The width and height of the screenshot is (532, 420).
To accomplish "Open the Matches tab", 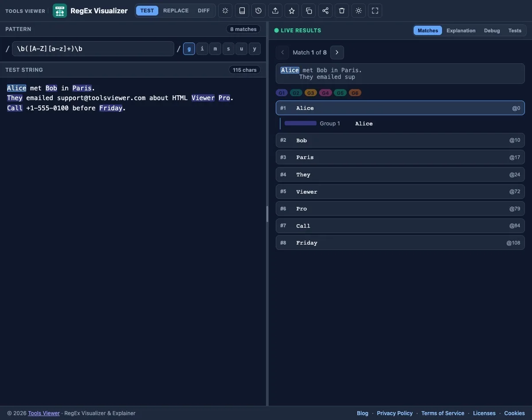I will pyautogui.click(x=428, y=31).
